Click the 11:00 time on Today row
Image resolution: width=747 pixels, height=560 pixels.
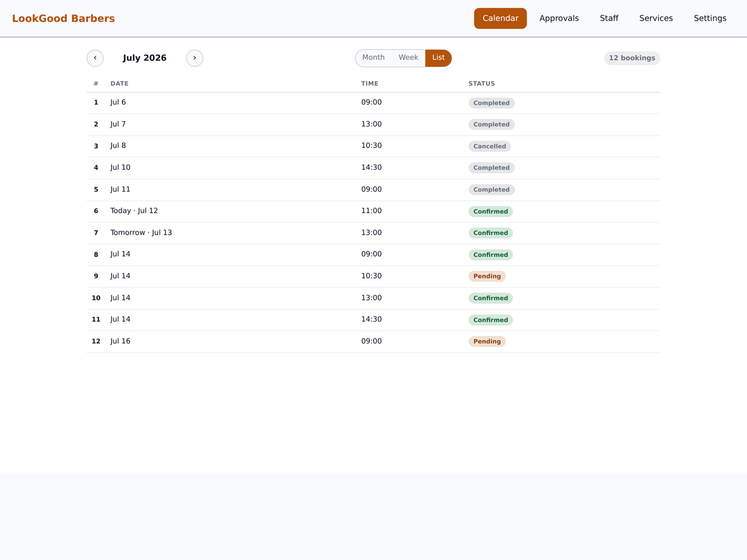[x=372, y=211]
